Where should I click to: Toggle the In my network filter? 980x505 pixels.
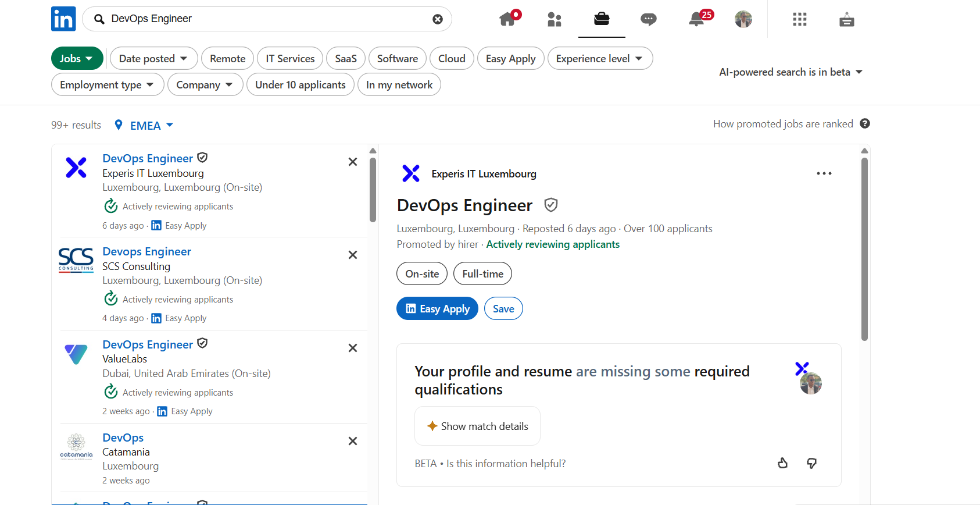pyautogui.click(x=399, y=84)
